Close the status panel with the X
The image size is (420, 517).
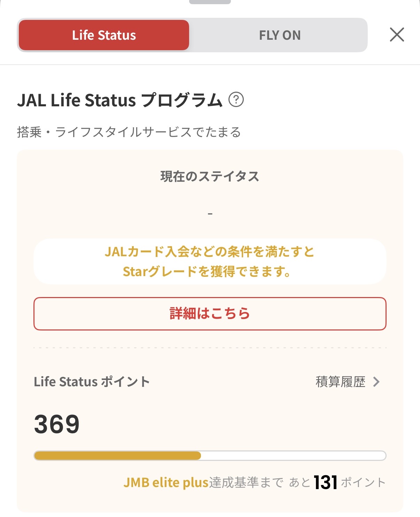397,35
